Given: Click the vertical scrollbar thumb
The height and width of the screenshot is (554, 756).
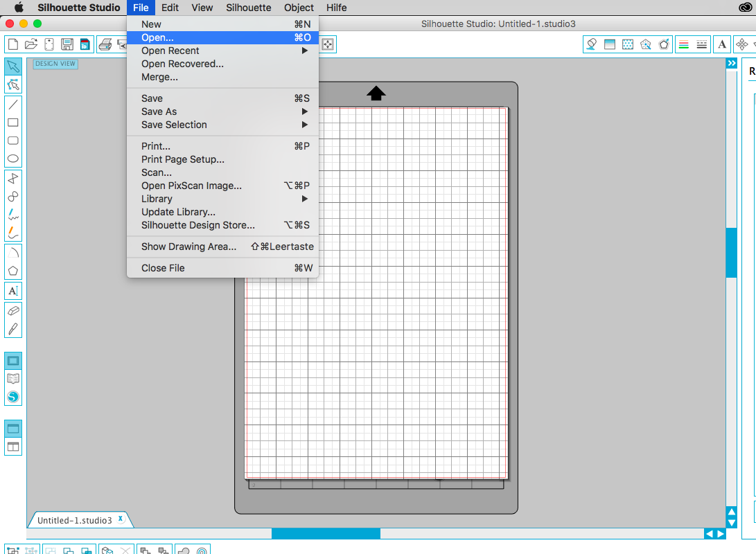Looking at the screenshot, I should point(732,253).
